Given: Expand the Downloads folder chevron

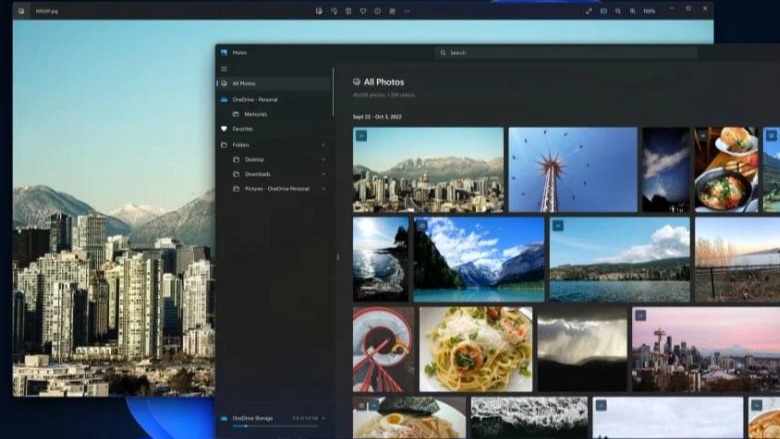Looking at the screenshot, I should 323,174.
